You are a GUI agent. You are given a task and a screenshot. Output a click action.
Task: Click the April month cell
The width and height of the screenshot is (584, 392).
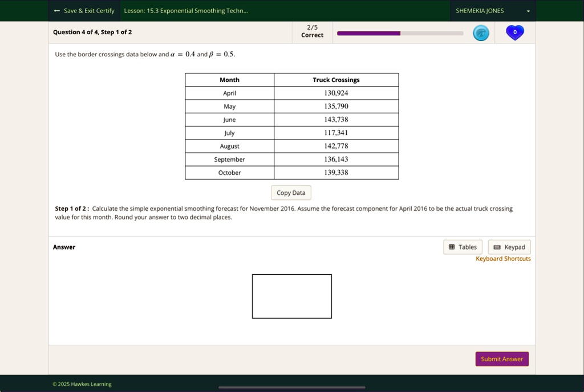229,93
